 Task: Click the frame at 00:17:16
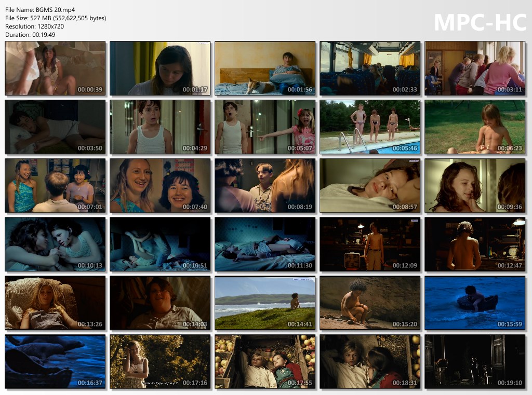point(160,362)
